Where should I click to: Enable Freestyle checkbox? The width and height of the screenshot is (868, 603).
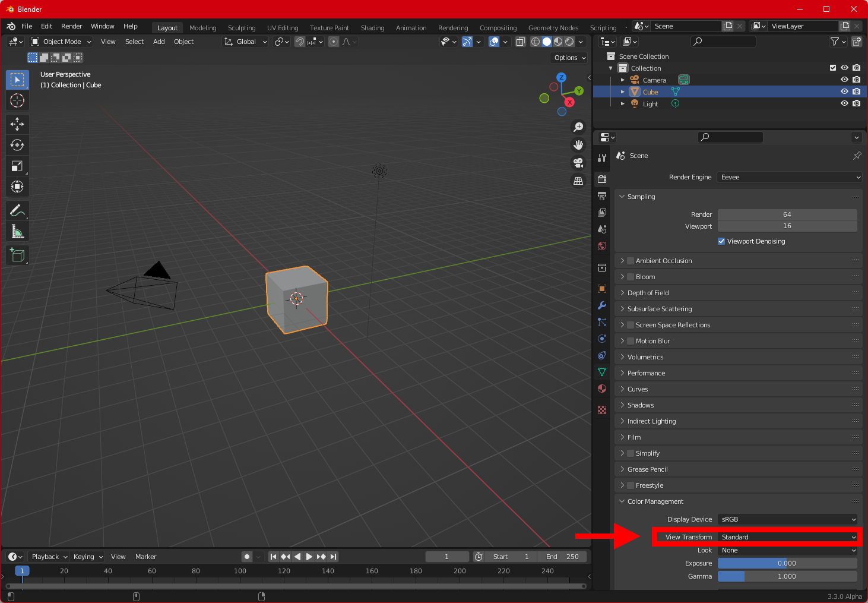pyautogui.click(x=631, y=485)
